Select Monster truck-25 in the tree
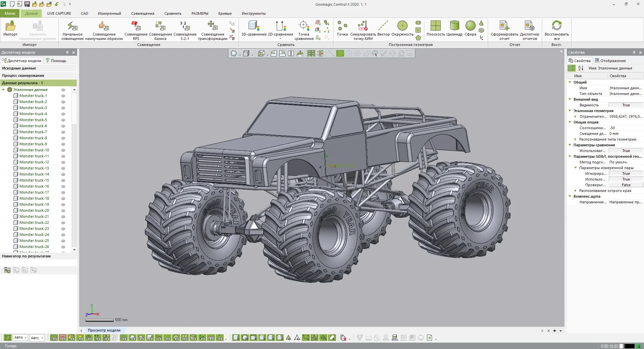The image size is (644, 349). coord(34,241)
